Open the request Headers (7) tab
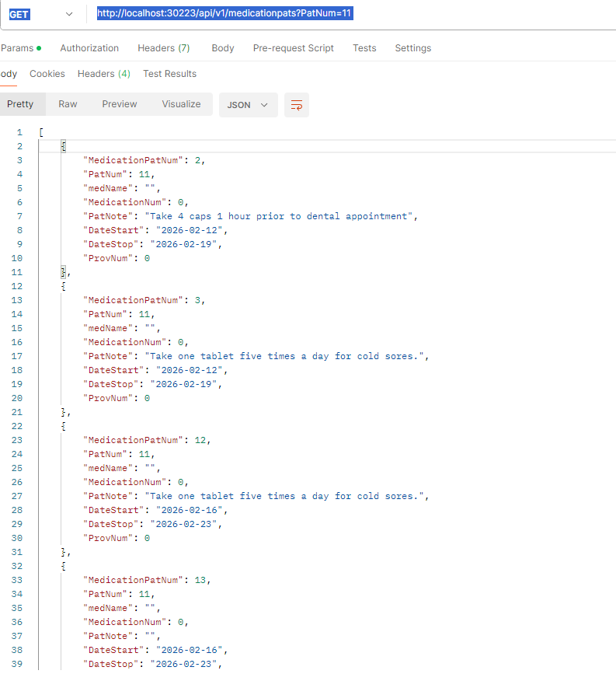The image size is (616, 674). [x=163, y=48]
